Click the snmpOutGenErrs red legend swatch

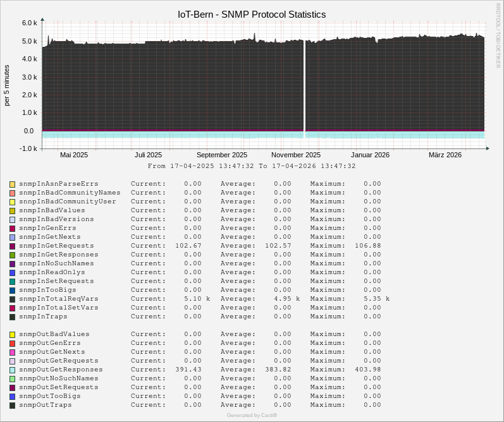pos(12,343)
